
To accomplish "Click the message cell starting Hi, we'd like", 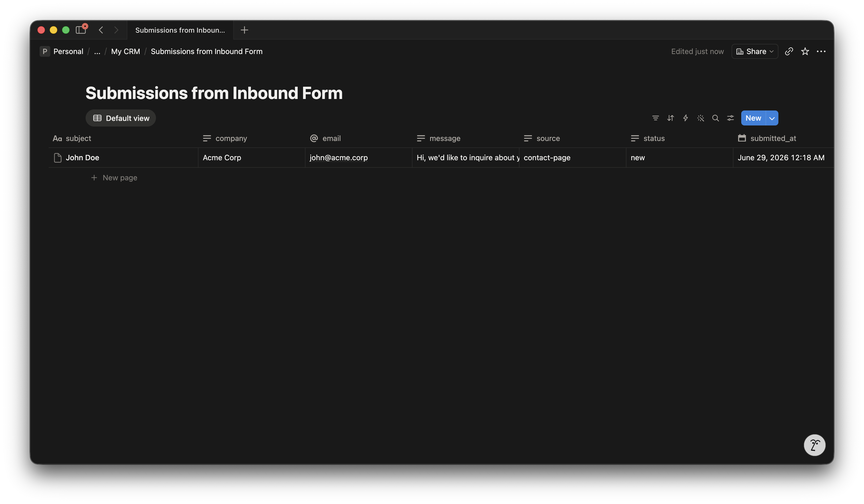I will [x=465, y=158].
